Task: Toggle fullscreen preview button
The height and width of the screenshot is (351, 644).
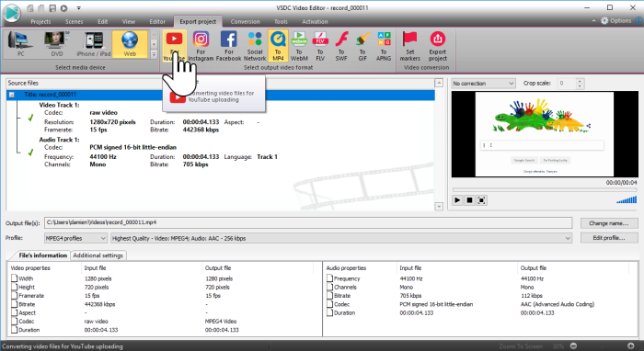Action: [482, 200]
